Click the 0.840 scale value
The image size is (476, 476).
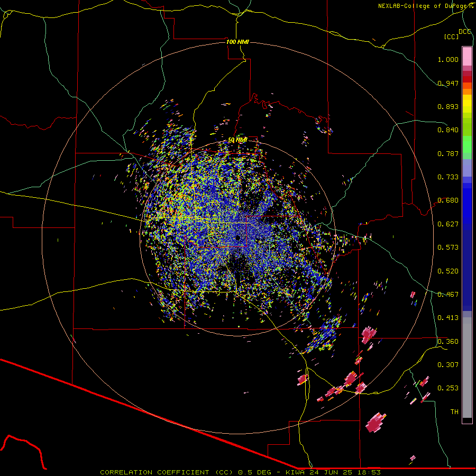(x=448, y=130)
